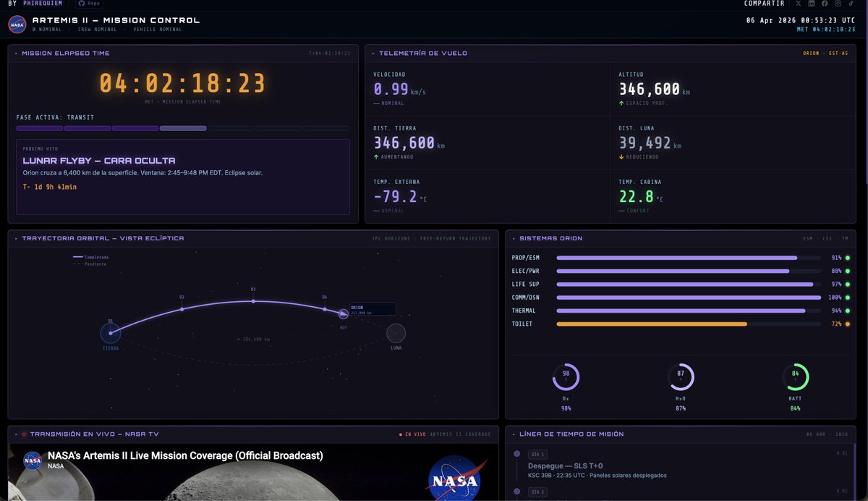
Task: Click the Dist. Tierra 346,600 km value
Action: click(409, 143)
